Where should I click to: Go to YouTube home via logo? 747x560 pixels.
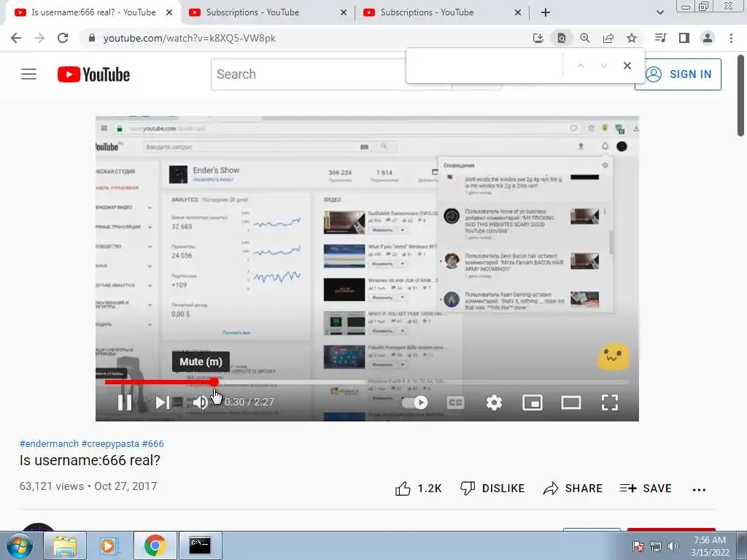(x=93, y=74)
